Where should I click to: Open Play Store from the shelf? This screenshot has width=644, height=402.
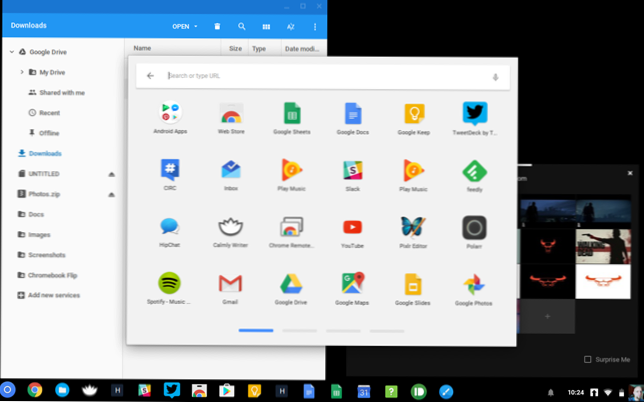pyautogui.click(x=226, y=391)
